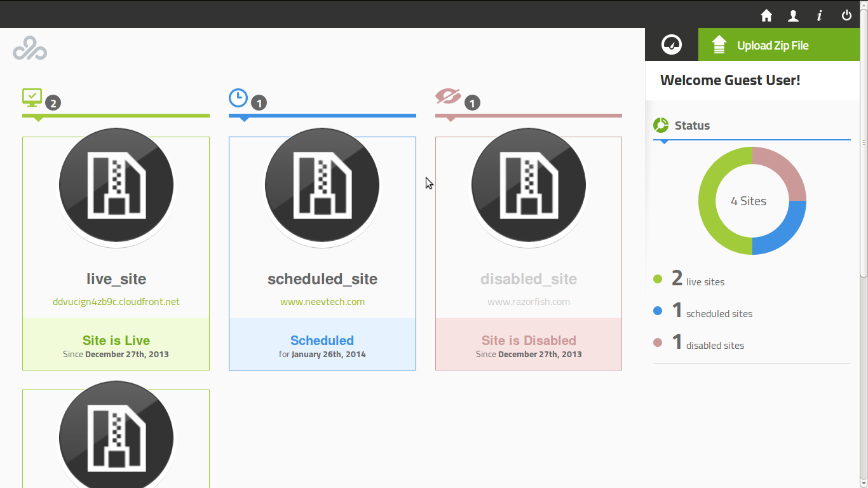Click the cloud logo at top left
This screenshot has width=868, height=488.
pyautogui.click(x=30, y=48)
